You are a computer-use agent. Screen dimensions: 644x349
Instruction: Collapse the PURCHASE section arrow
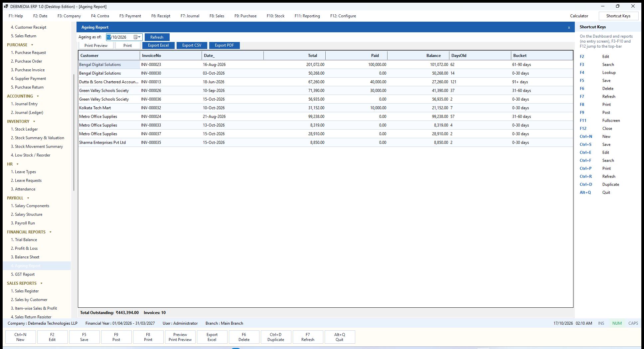pos(32,45)
